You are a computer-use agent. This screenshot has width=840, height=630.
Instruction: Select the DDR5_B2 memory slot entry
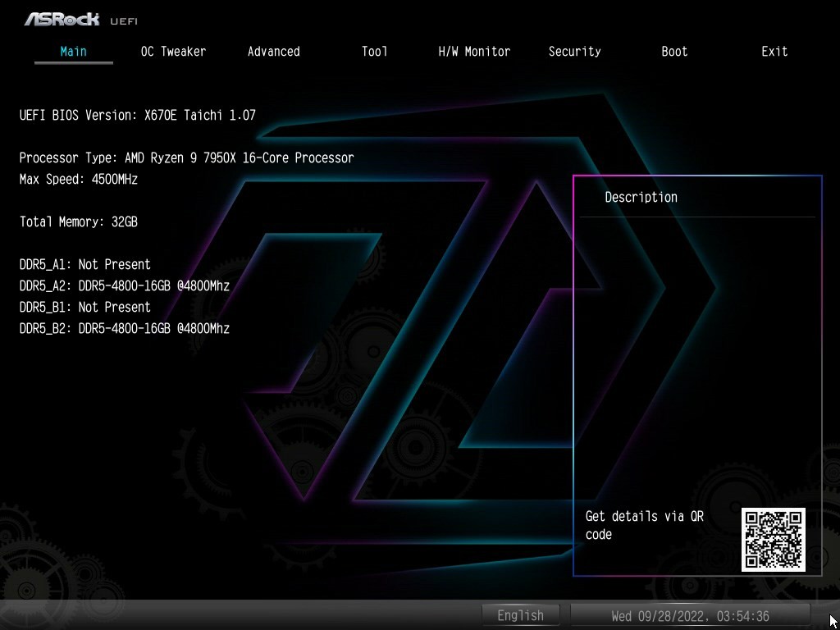click(x=124, y=328)
